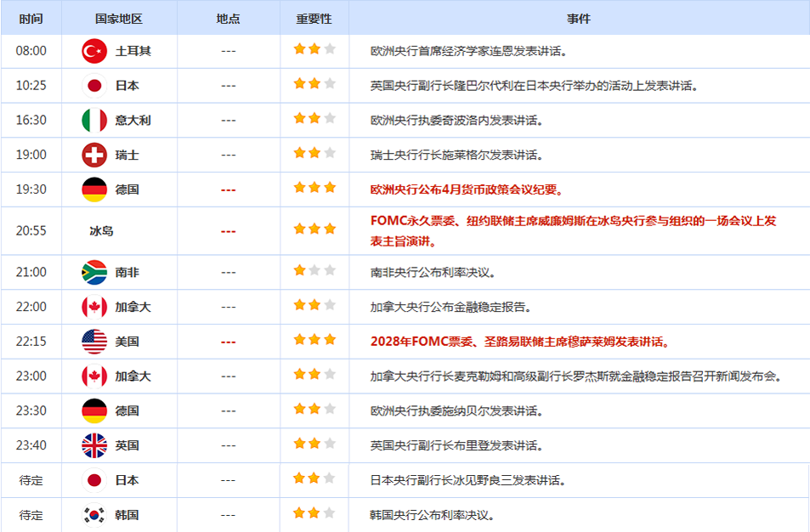Click the 土耳其 country name
Image resolution: width=810 pixels, height=532 pixels.
[x=133, y=51]
